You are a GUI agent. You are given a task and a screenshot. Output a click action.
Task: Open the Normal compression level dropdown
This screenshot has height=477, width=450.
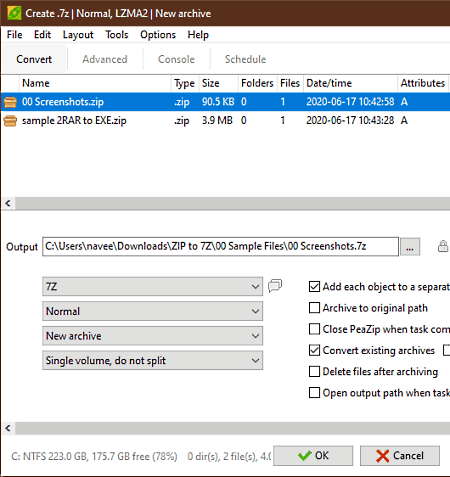(x=152, y=311)
